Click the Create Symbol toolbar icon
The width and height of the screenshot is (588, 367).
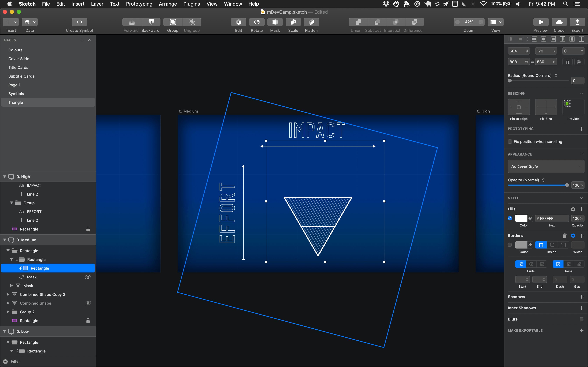click(79, 22)
